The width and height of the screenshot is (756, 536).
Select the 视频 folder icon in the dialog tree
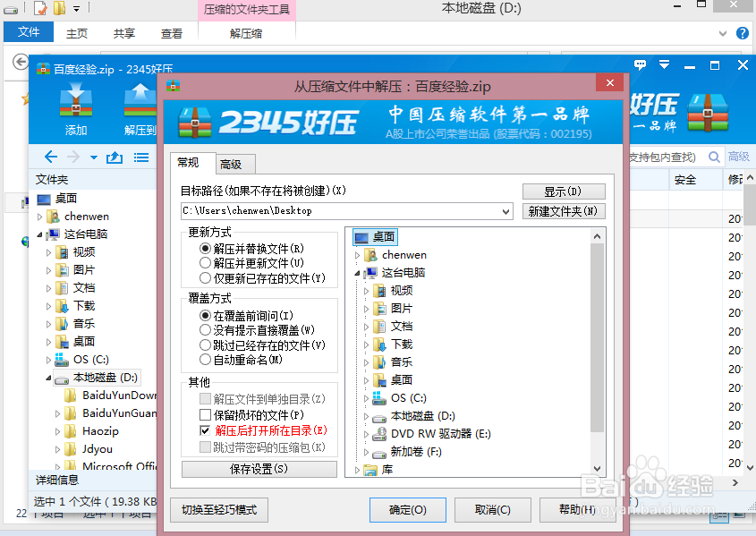tap(380, 291)
